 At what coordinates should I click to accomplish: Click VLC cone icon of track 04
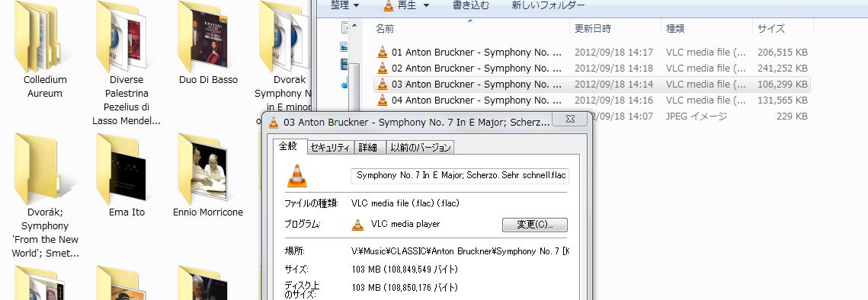click(x=382, y=101)
